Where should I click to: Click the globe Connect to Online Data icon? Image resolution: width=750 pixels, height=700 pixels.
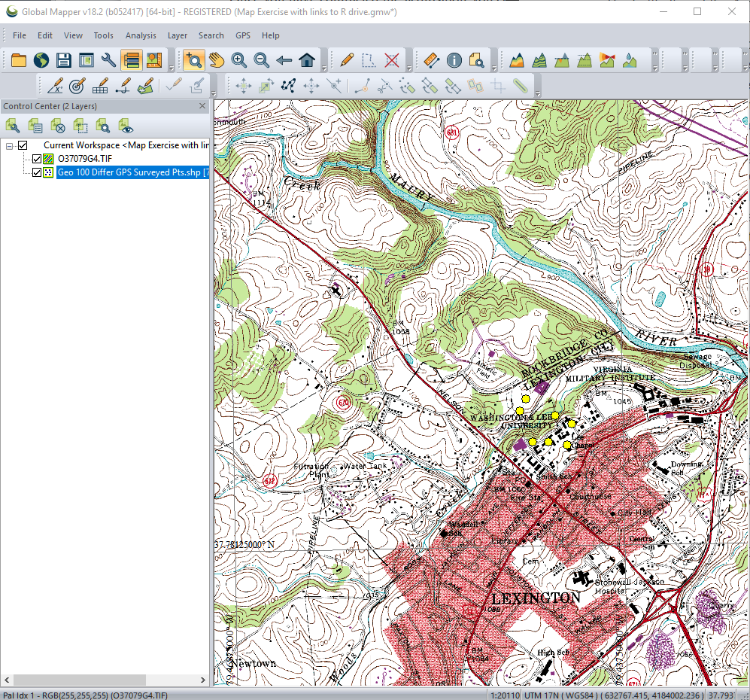click(x=41, y=60)
